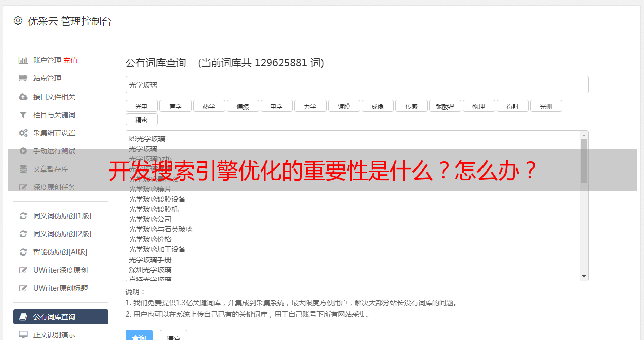Image resolution: width=644 pixels, height=340 pixels.
Task: Select the 力学 tag button
Action: point(310,106)
